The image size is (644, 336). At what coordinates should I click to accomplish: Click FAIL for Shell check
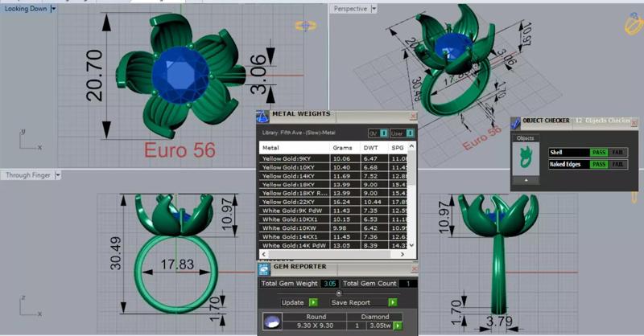(617, 152)
